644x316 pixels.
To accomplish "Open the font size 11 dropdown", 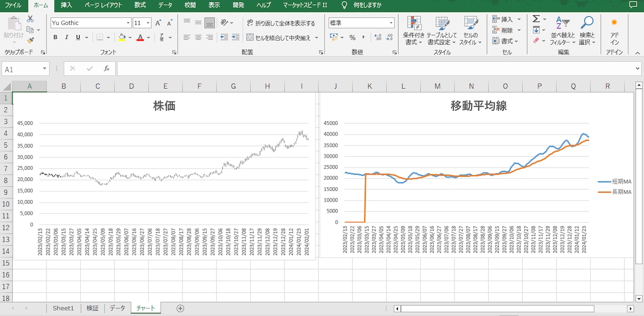I will (x=148, y=23).
